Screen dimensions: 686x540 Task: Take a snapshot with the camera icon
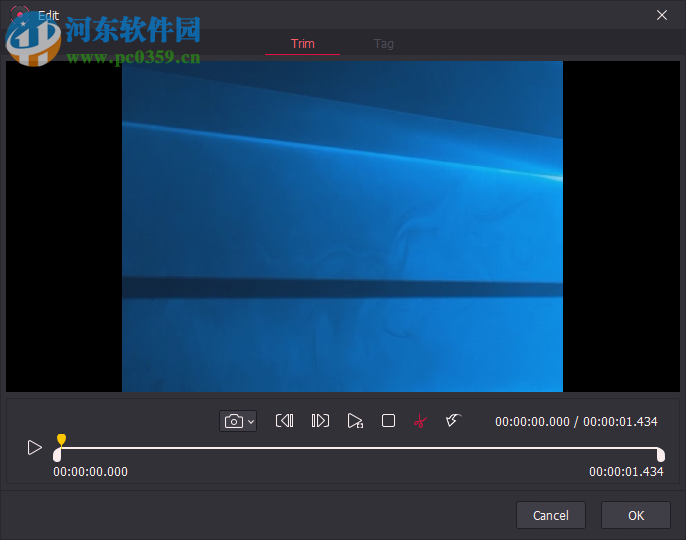point(234,421)
